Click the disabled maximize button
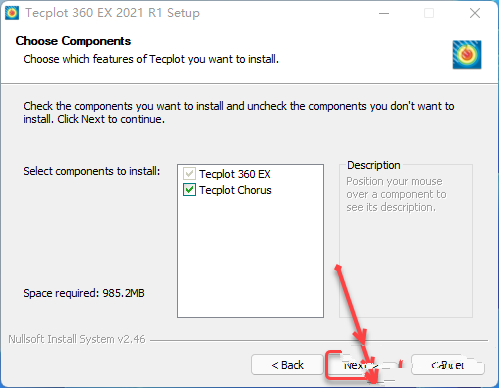This screenshot has height=388, width=499. point(429,13)
